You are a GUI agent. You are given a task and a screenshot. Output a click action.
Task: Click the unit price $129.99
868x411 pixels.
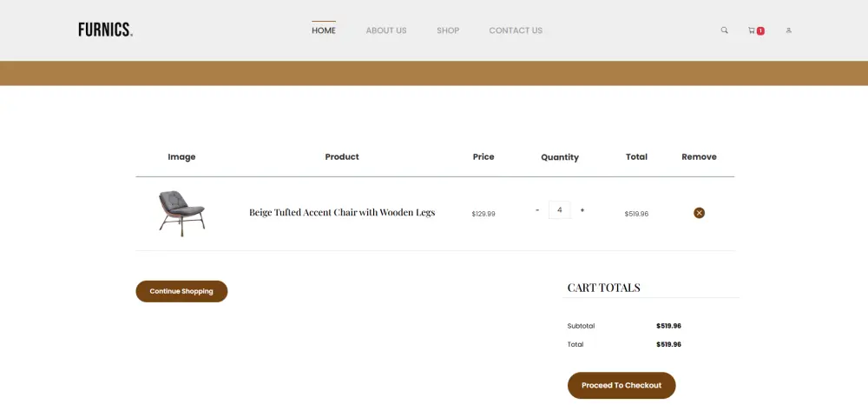[483, 214]
